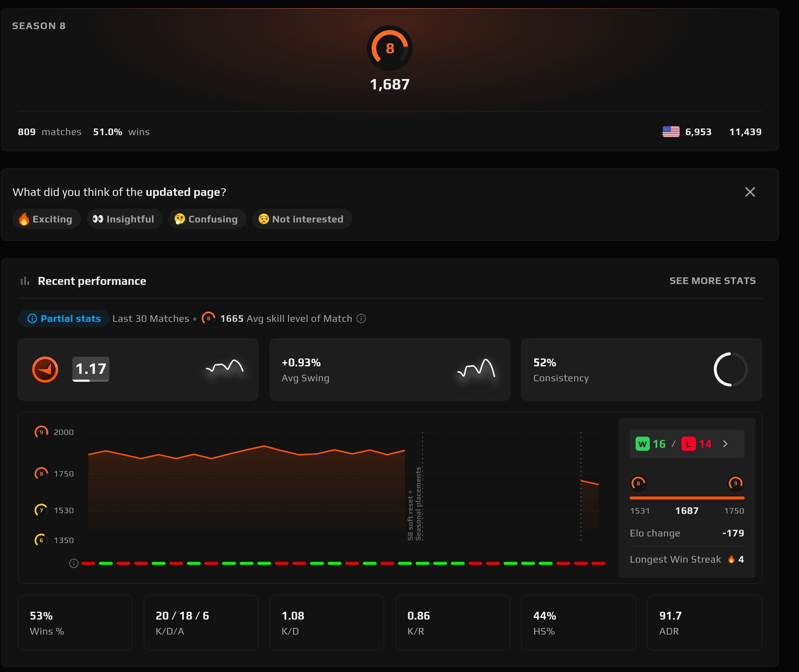Image resolution: width=799 pixels, height=672 pixels.
Task: Dismiss the updated page feedback prompt
Action: pos(750,192)
